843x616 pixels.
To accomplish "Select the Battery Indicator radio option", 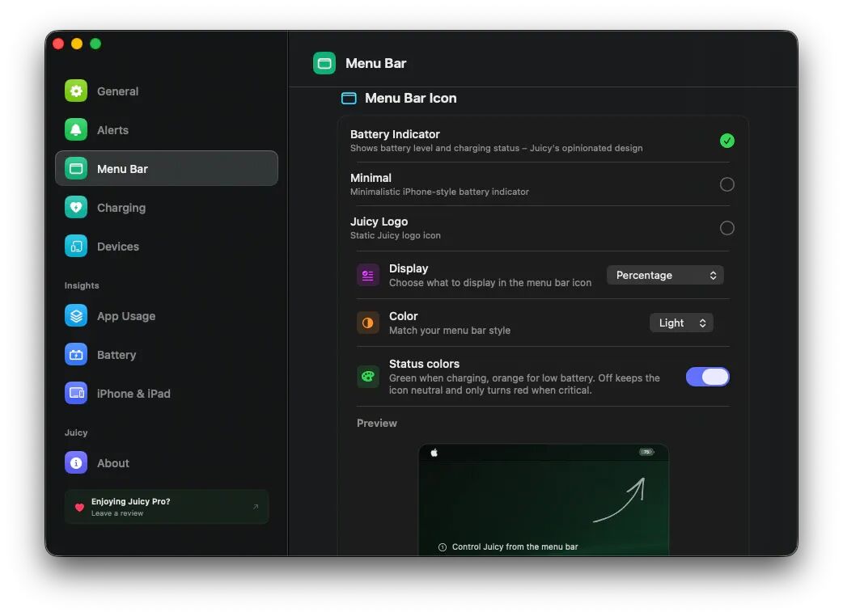I will [x=727, y=141].
